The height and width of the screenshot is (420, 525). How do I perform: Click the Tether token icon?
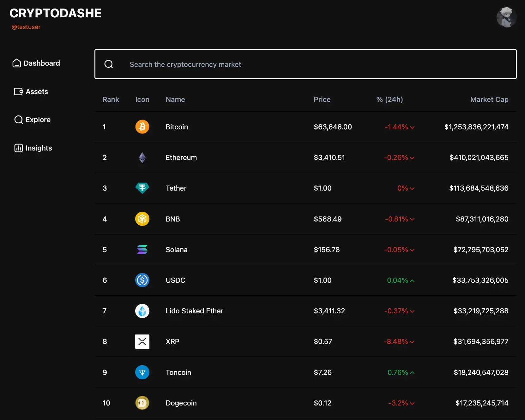[142, 188]
